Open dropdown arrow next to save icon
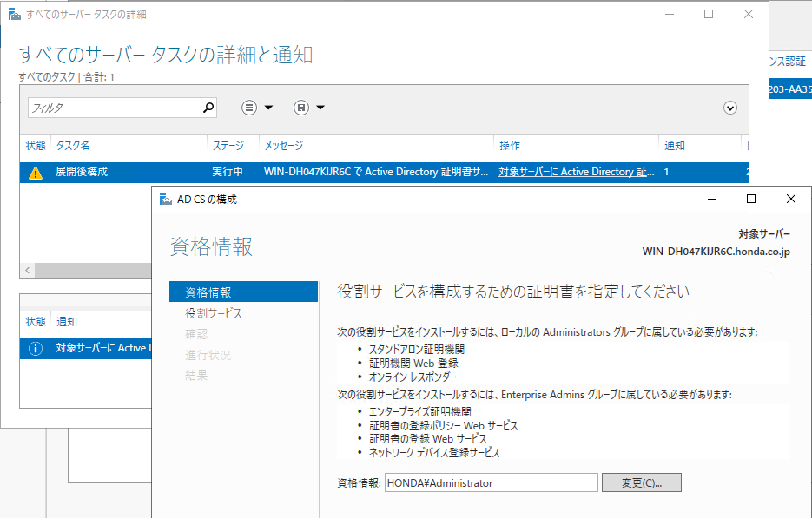Image resolution: width=812 pixels, height=518 pixels. tap(320, 108)
